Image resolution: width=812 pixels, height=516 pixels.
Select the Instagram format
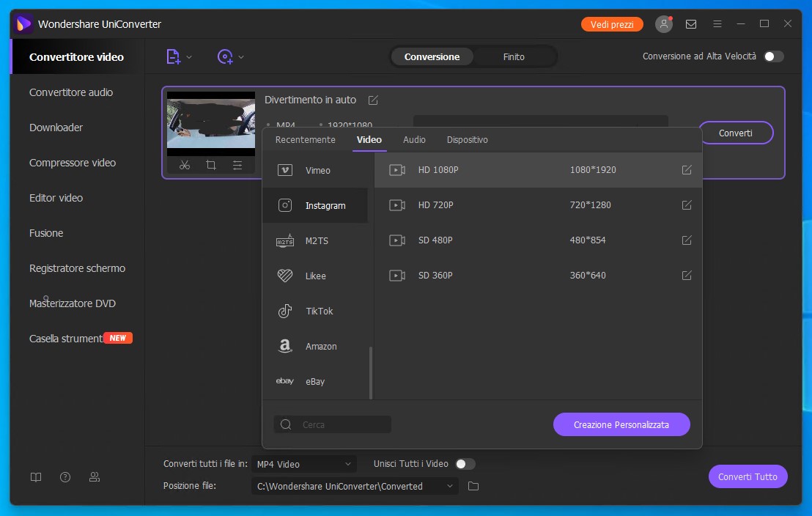315,206
